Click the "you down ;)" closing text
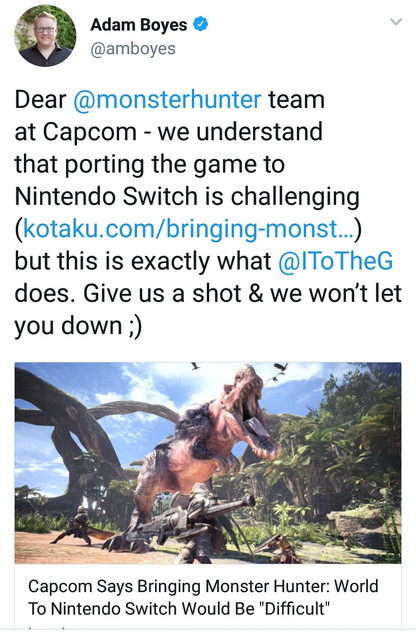The width and height of the screenshot is (416, 640). pyautogui.click(x=78, y=327)
